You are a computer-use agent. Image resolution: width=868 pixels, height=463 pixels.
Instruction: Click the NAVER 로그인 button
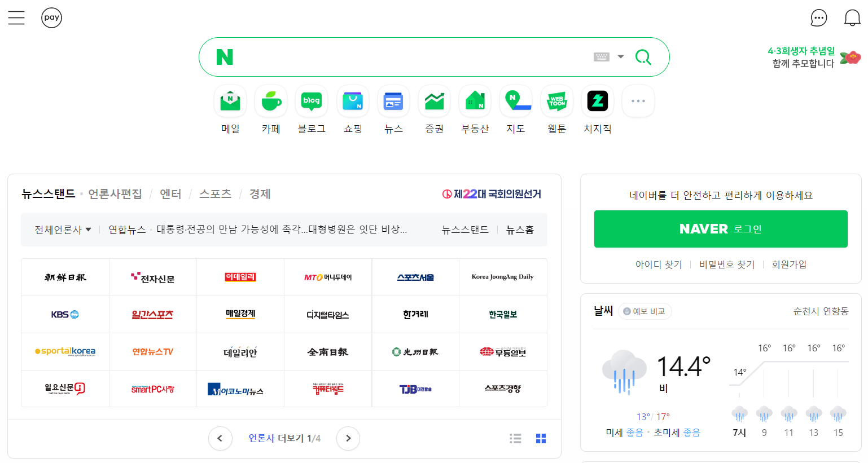coord(720,229)
